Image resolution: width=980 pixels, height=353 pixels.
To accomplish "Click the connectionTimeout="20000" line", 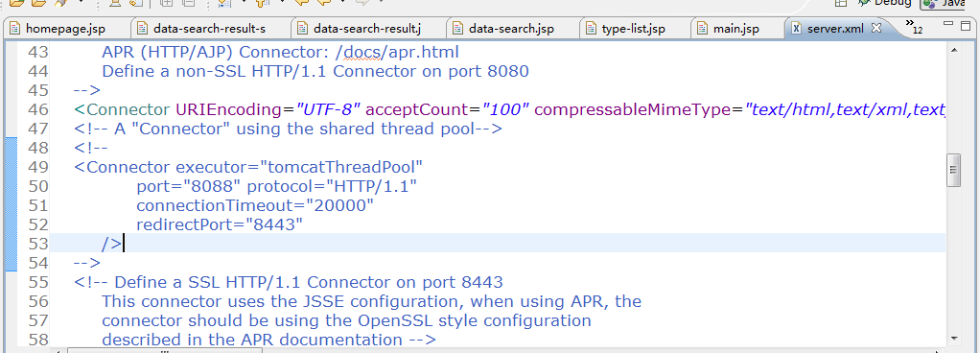I will (255, 205).
